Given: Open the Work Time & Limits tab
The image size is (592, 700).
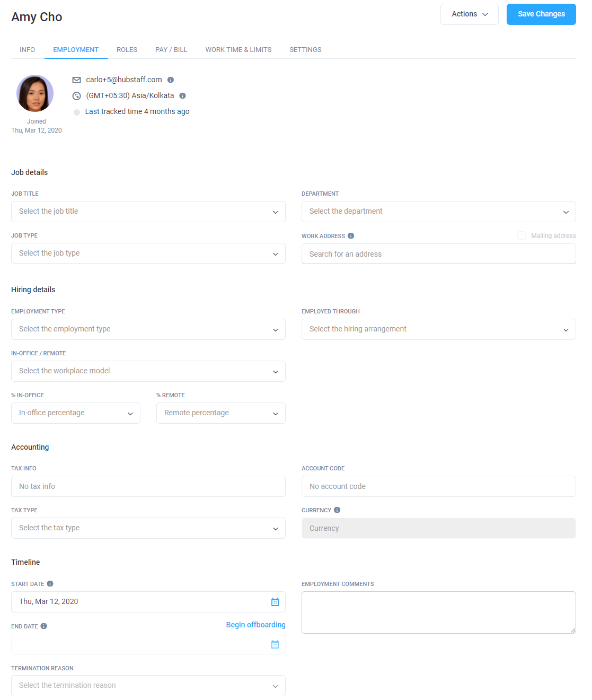Looking at the screenshot, I should click(238, 50).
